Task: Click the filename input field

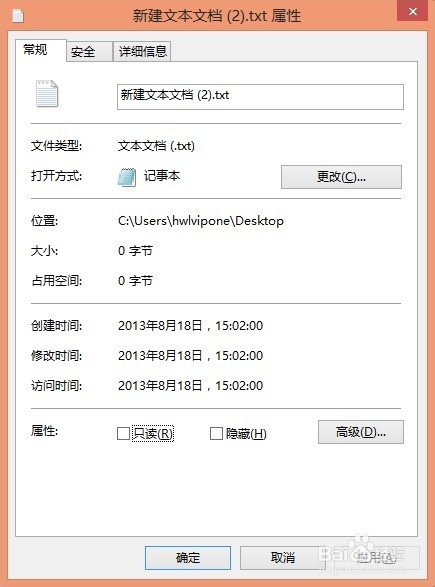Action: point(260,97)
